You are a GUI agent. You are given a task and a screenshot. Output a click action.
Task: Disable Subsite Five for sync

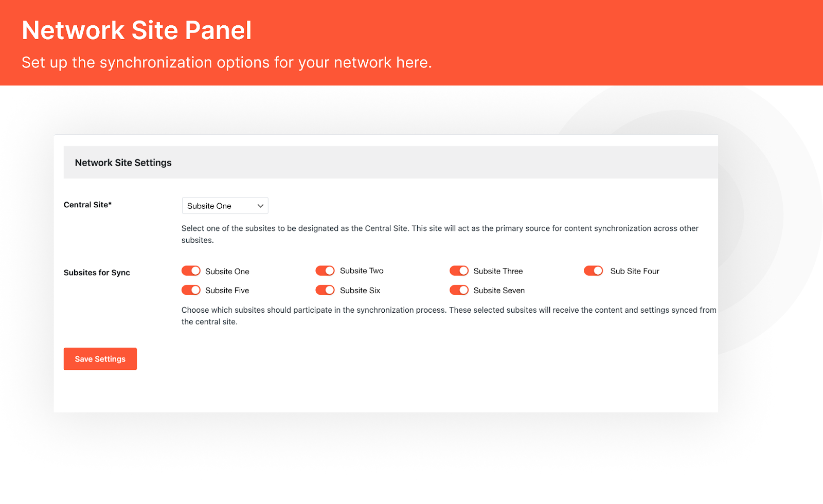191,290
